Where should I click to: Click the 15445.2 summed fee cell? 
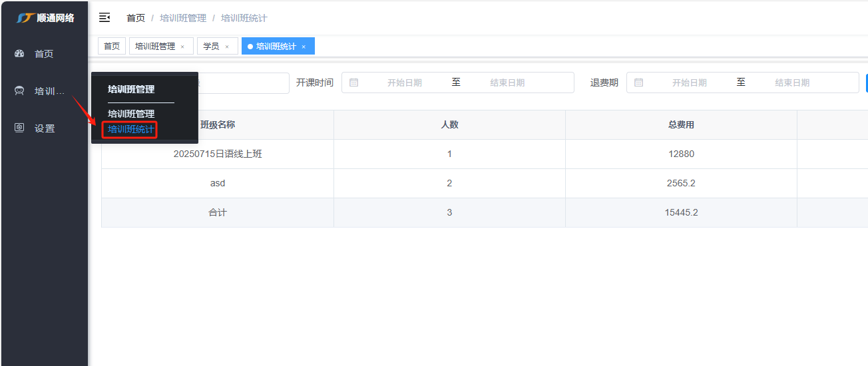click(x=681, y=212)
